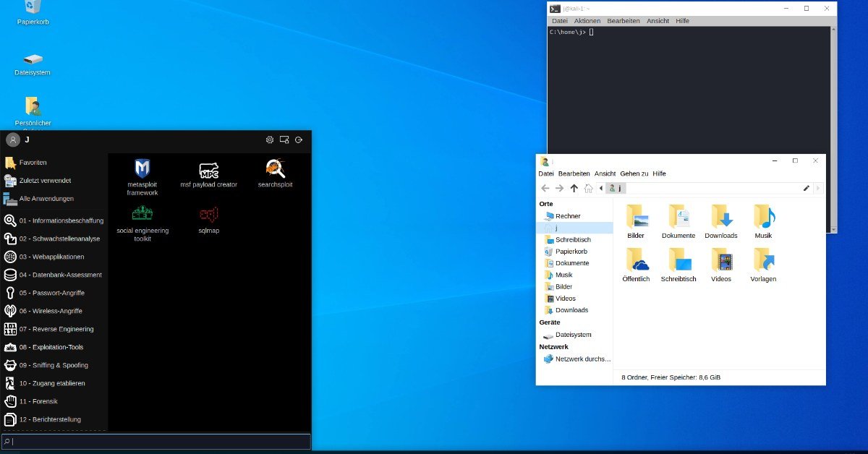Click lock screen icon in menu header
Viewport: 868px width, 454px height.
tap(284, 140)
